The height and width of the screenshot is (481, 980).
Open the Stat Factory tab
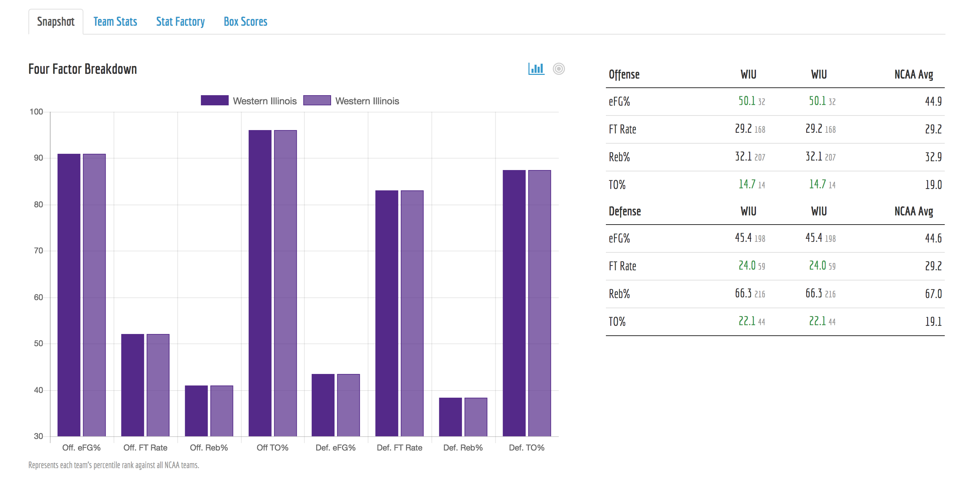tap(180, 22)
